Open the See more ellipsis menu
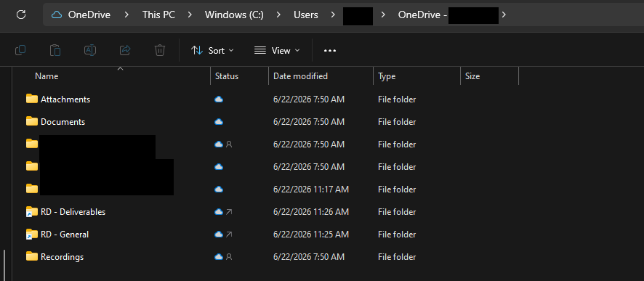The height and width of the screenshot is (281, 644). tap(330, 50)
